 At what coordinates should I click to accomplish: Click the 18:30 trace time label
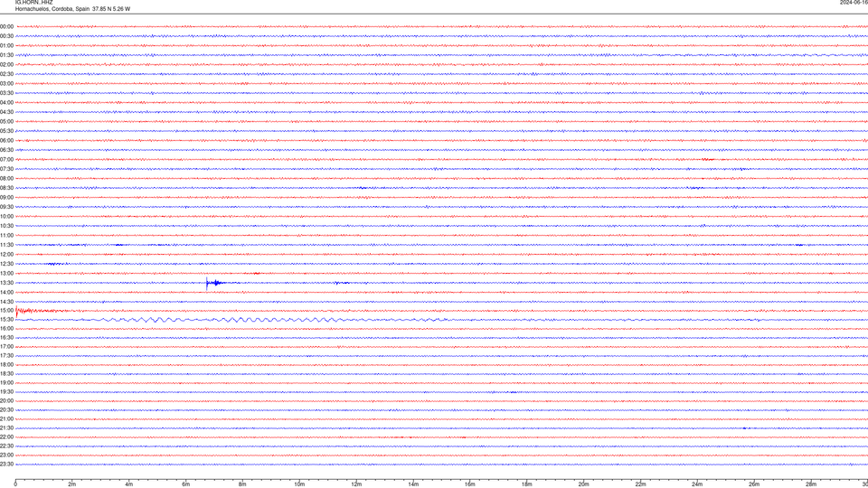[x=6, y=373]
